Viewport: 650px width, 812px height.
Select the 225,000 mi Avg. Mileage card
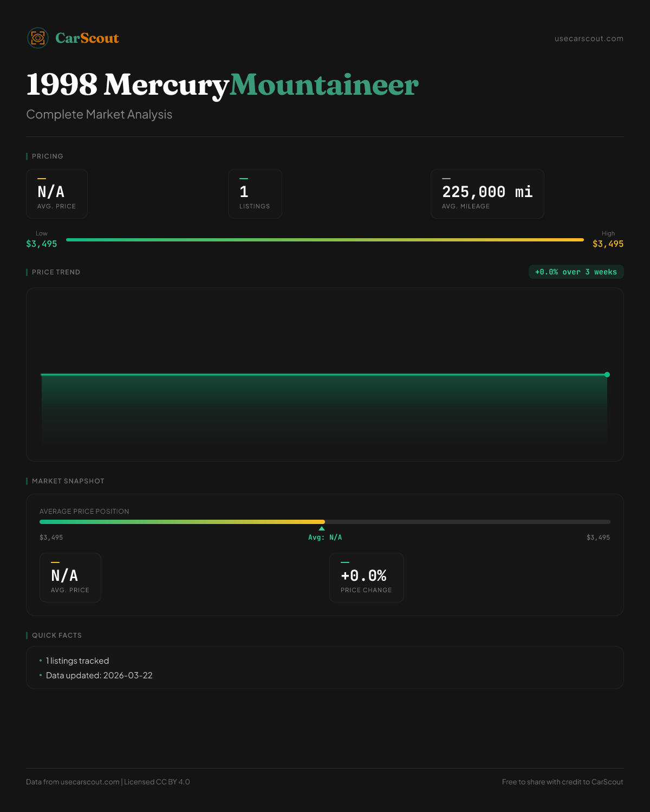487,194
